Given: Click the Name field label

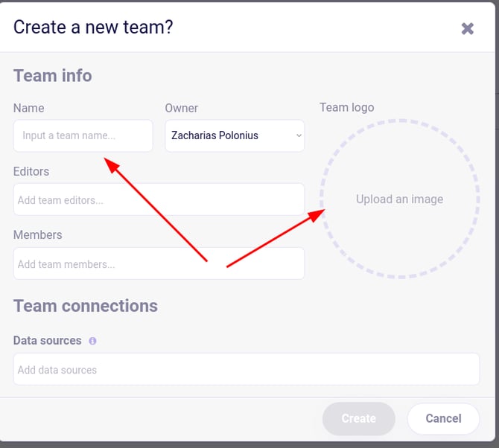Looking at the screenshot, I should point(28,108).
